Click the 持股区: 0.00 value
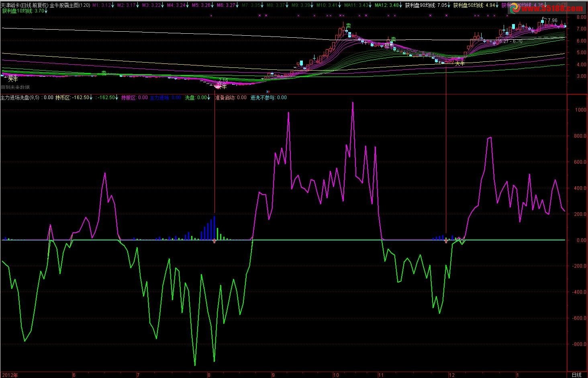 (135, 98)
